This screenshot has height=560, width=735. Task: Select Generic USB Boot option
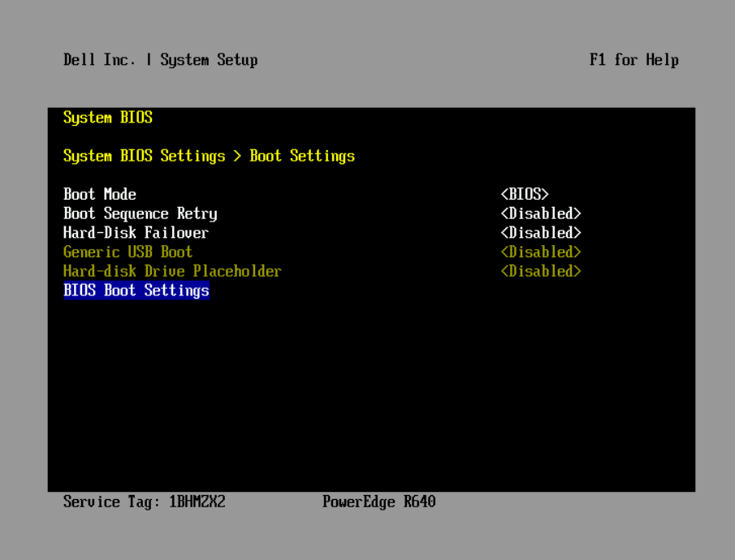128,252
